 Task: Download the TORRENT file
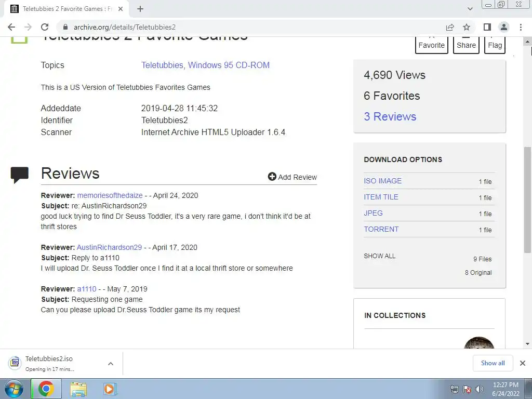[381, 229]
